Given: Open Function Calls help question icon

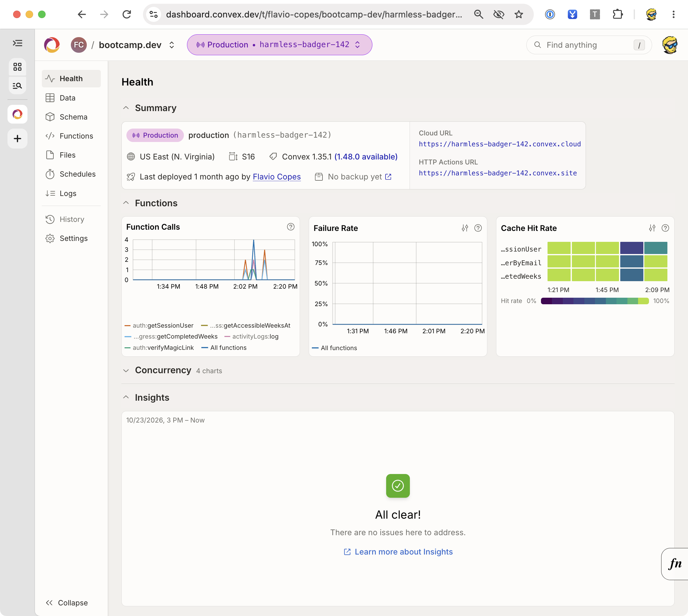Looking at the screenshot, I should [291, 227].
